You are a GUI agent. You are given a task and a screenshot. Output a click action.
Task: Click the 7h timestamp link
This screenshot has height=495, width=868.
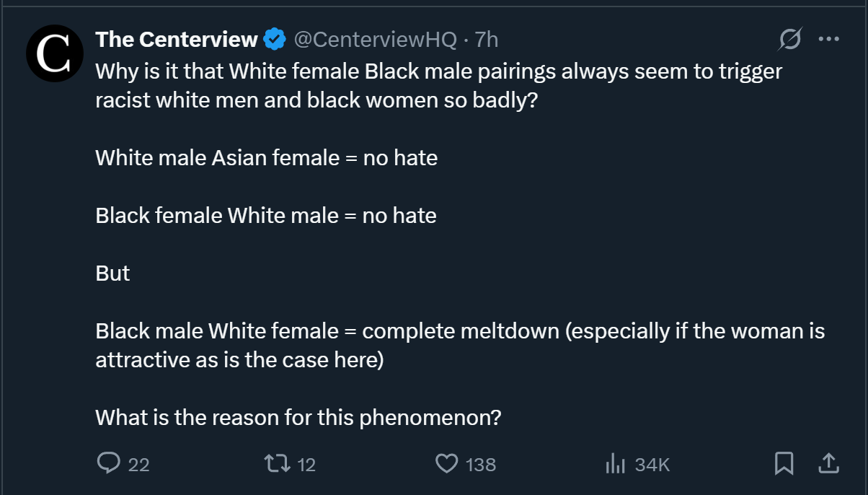tap(486, 40)
